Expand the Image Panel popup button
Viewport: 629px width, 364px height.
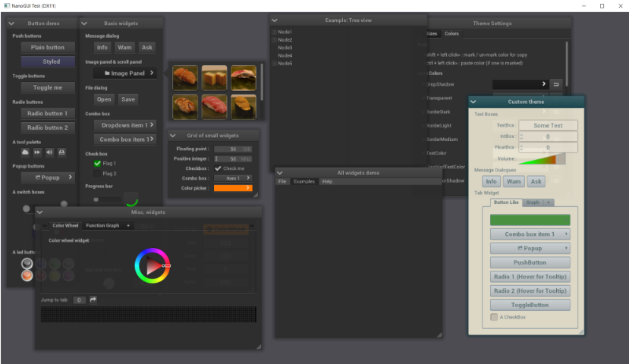point(124,74)
